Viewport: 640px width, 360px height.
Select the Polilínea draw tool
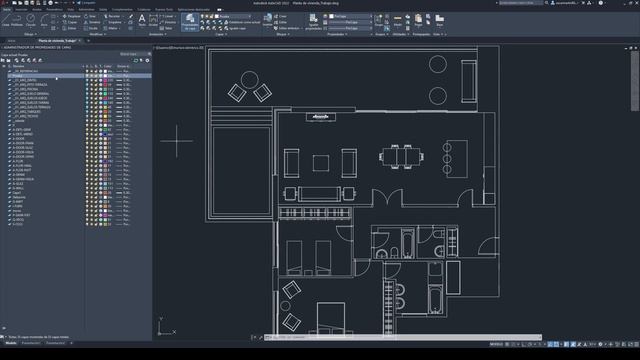point(17,20)
